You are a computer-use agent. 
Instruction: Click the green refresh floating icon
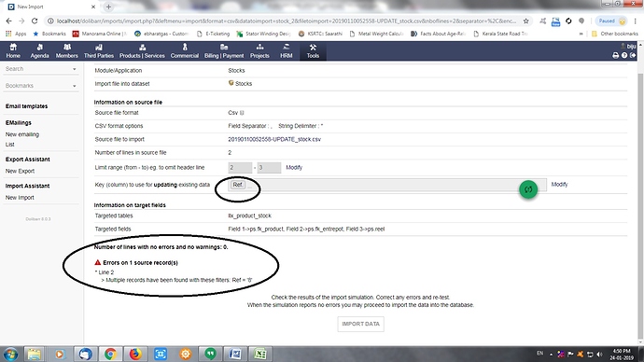(528, 189)
